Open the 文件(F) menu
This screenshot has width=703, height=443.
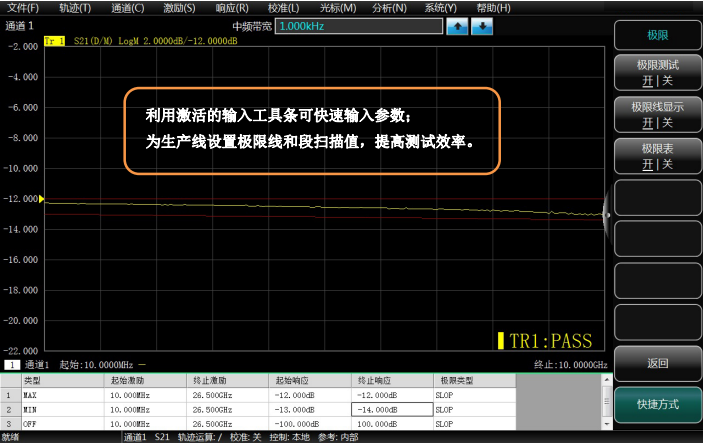click(x=22, y=8)
